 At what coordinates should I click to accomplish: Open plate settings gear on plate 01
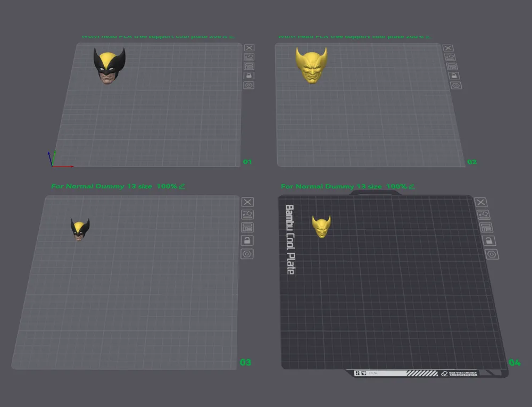point(248,85)
